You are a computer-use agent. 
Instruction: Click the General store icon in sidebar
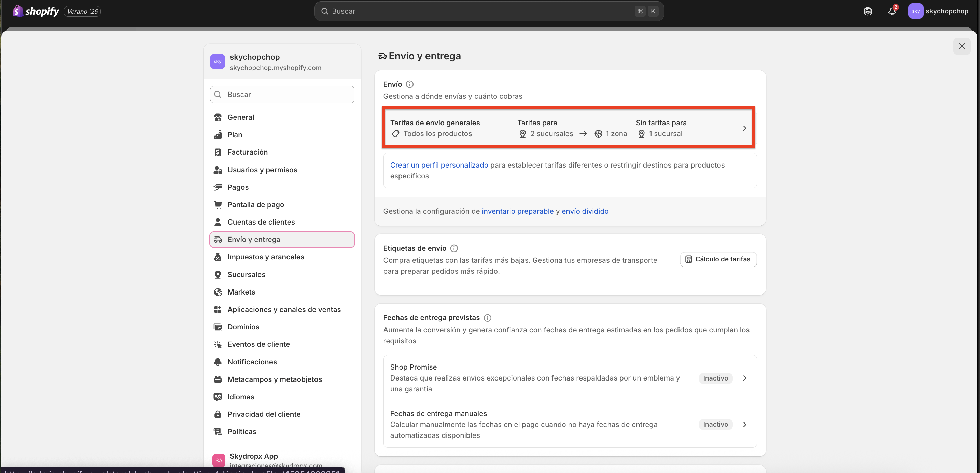click(x=218, y=117)
